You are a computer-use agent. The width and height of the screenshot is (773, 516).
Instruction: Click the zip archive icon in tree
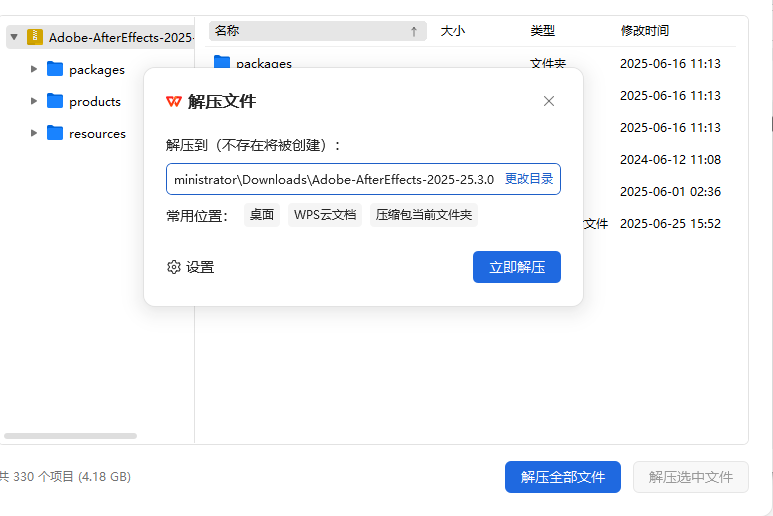35,37
